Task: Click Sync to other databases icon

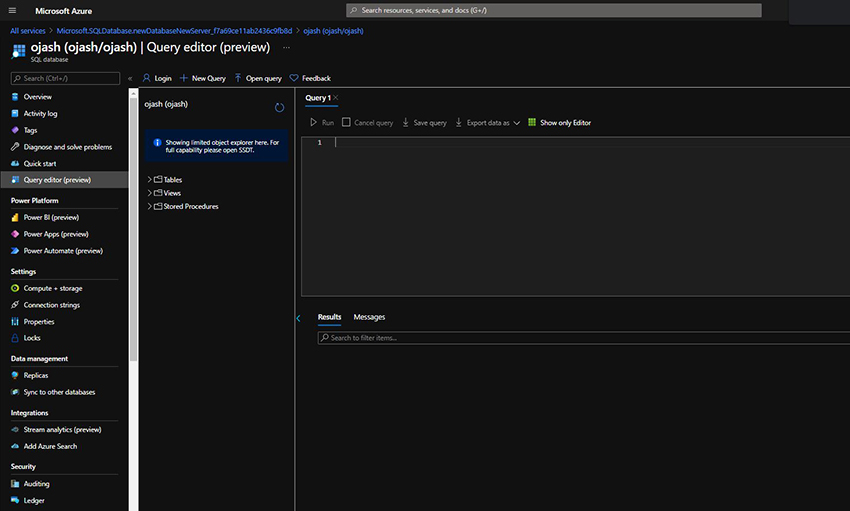Action: (x=15, y=392)
